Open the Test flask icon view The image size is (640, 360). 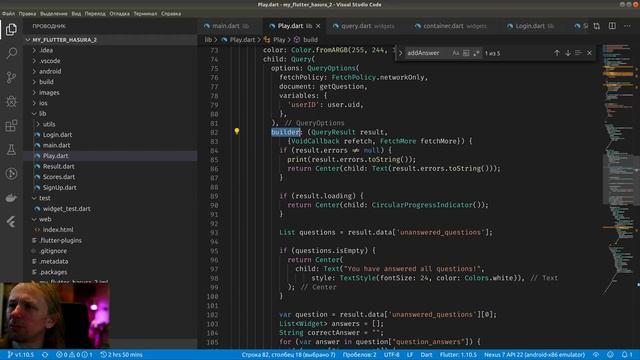click(x=11, y=149)
